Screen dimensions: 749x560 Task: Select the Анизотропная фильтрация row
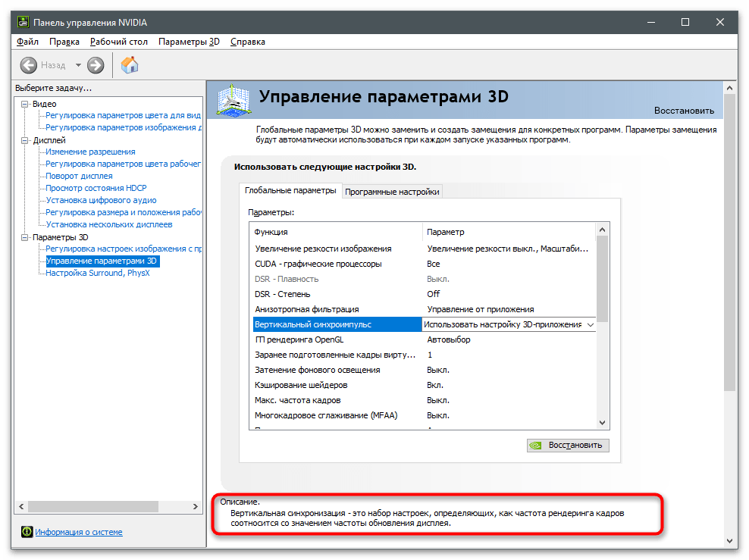click(x=423, y=309)
